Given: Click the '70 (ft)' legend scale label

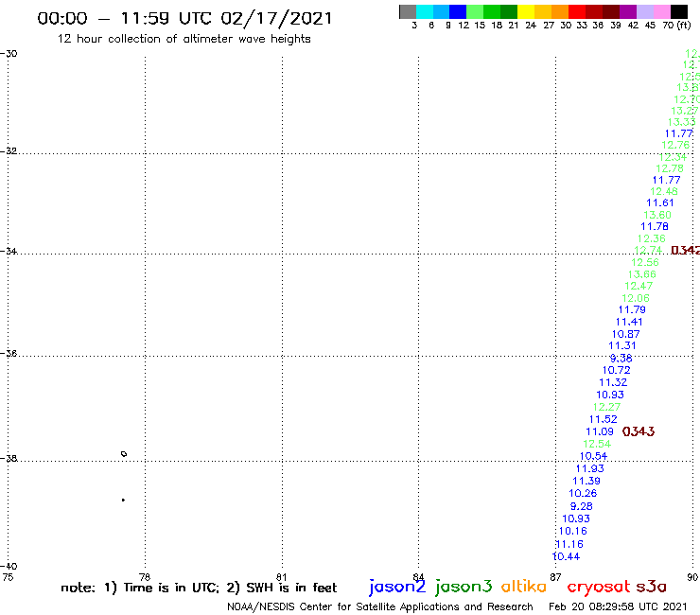Looking at the screenshot, I should tap(676, 26).
